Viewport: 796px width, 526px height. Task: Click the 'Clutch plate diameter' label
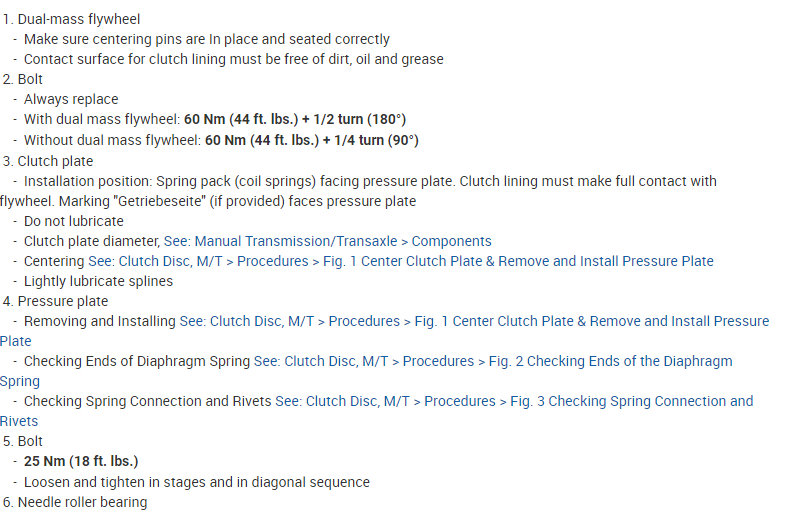pyautogui.click(x=91, y=241)
